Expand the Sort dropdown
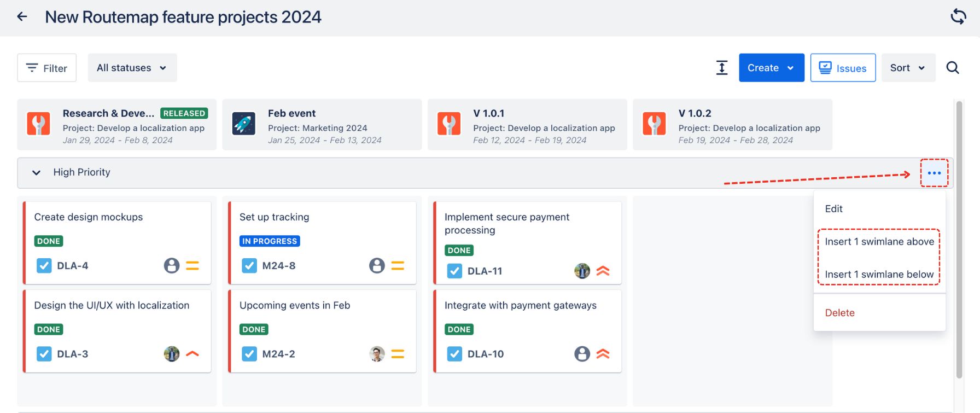The image size is (980, 413). click(x=908, y=68)
